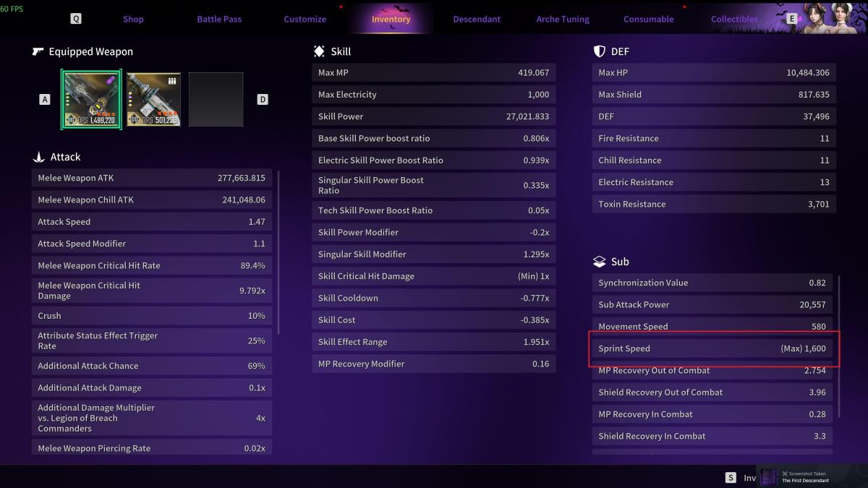The height and width of the screenshot is (488, 868).
Task: Click the layered Sub section icon
Action: pyautogui.click(x=599, y=262)
